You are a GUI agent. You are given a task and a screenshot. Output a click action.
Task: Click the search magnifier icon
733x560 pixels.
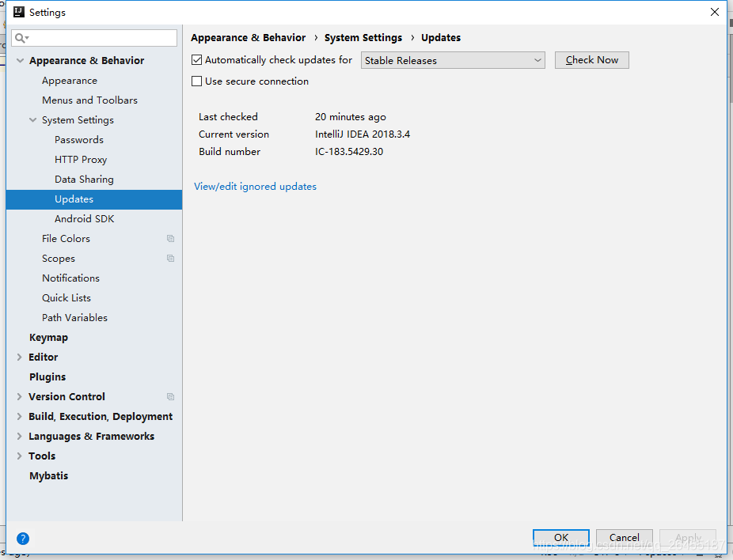(21, 38)
